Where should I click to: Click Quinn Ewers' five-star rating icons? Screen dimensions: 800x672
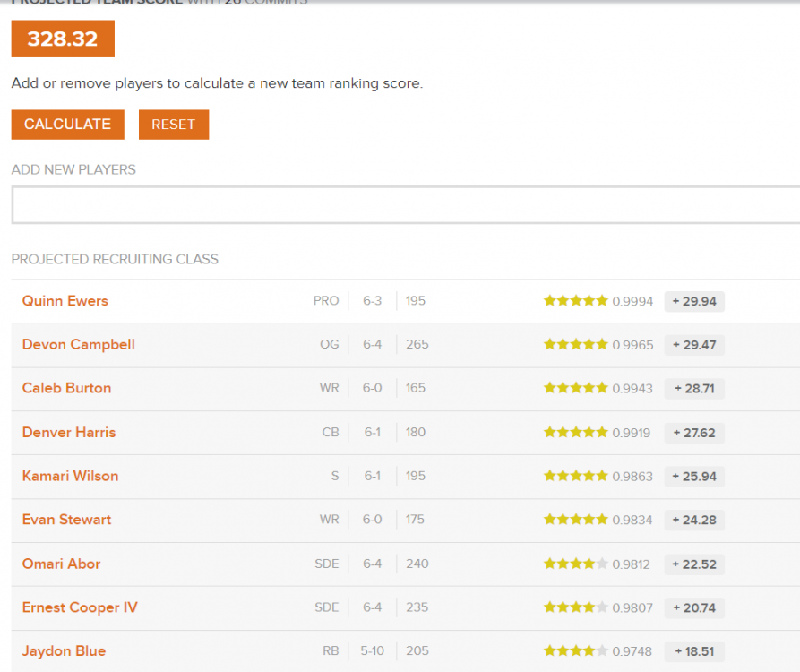(575, 301)
